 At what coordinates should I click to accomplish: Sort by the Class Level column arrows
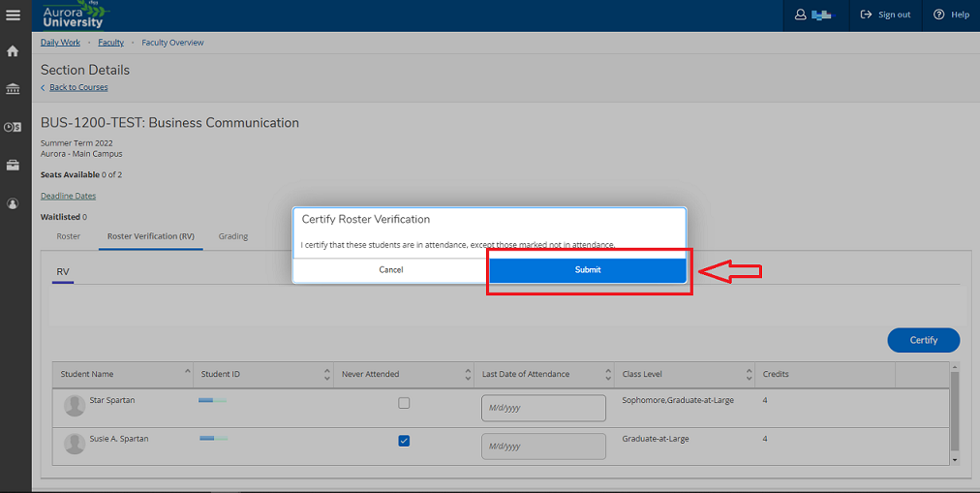tap(749, 374)
